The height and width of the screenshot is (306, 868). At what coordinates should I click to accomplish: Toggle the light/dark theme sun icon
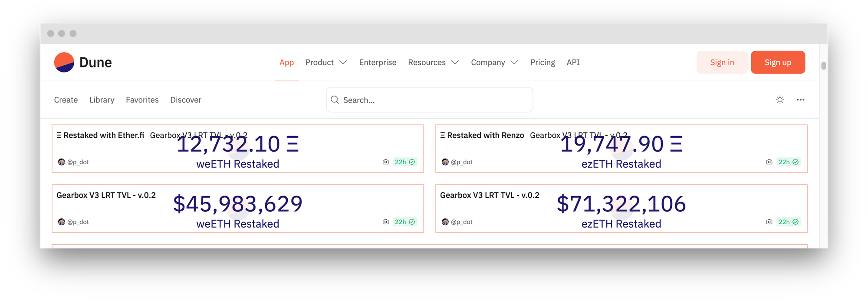click(x=780, y=100)
